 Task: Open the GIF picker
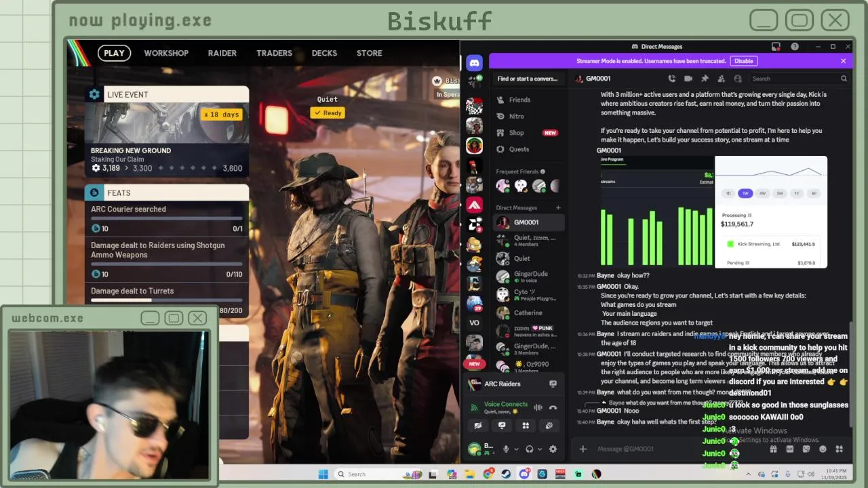tap(789, 449)
